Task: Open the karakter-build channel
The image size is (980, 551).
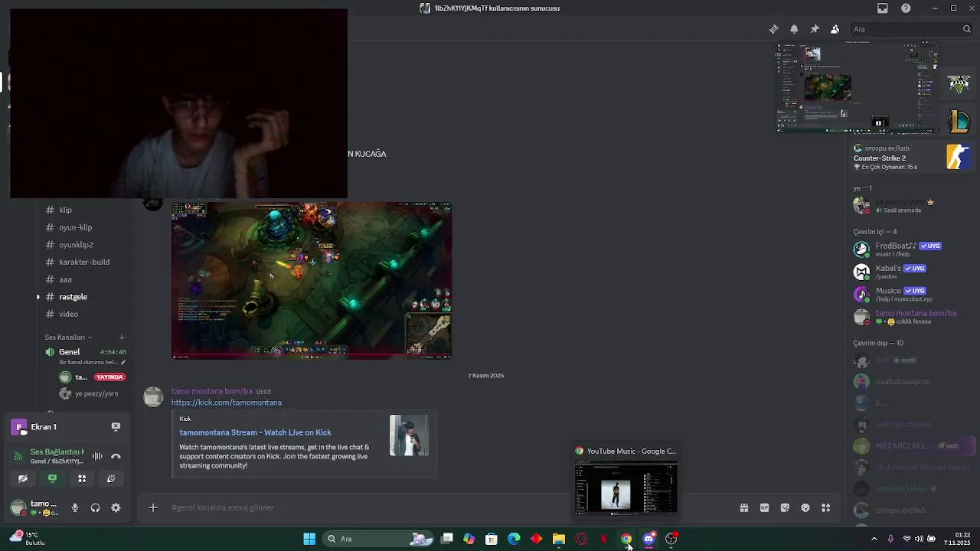Action: tap(83, 262)
